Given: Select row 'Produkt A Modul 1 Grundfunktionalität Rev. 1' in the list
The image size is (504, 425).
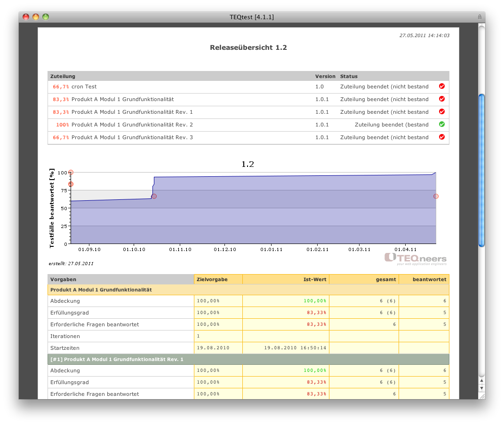Looking at the screenshot, I should click(x=248, y=112).
